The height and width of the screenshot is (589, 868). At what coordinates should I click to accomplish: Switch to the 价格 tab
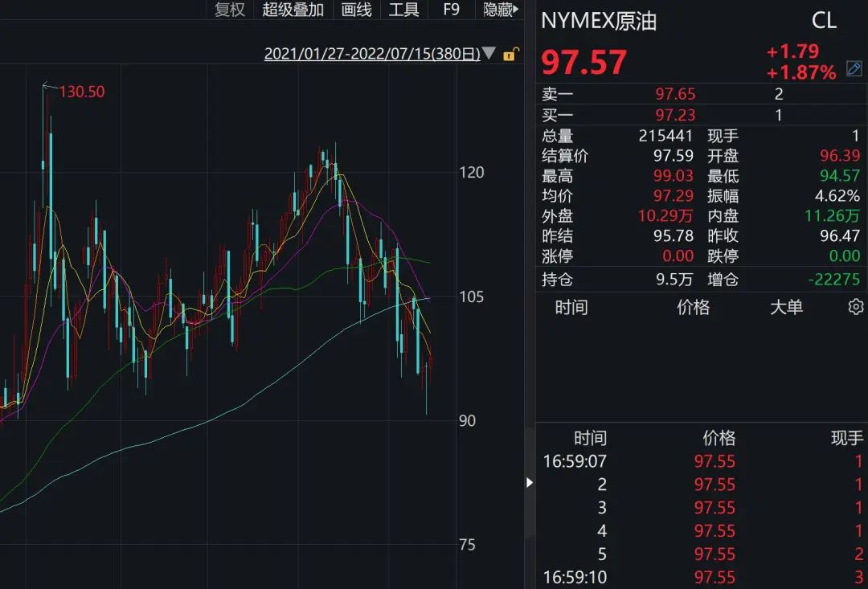point(693,308)
